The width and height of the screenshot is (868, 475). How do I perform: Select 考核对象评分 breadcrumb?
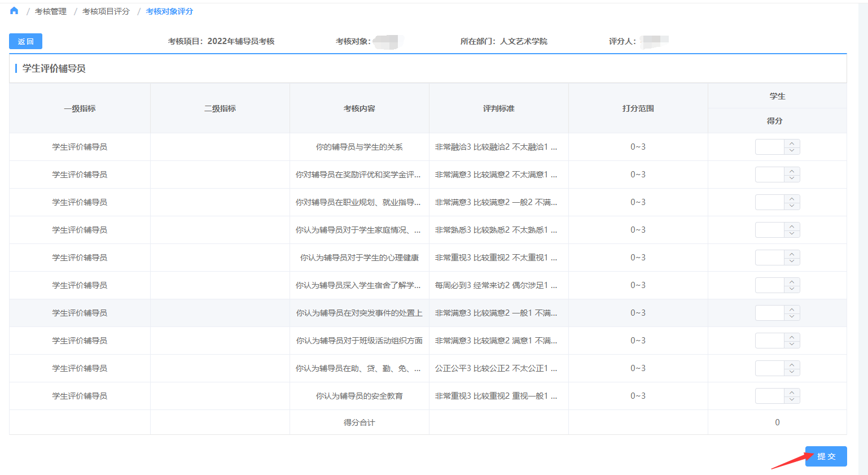coord(169,11)
